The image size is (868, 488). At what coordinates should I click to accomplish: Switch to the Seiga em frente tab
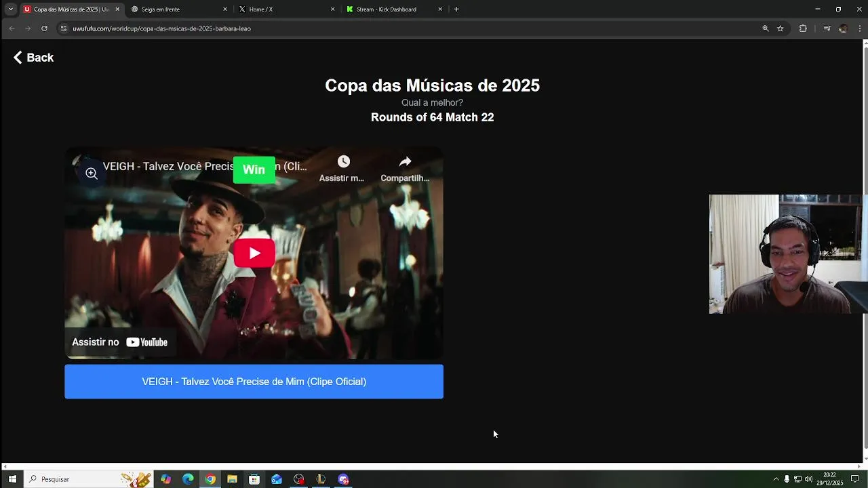point(179,9)
